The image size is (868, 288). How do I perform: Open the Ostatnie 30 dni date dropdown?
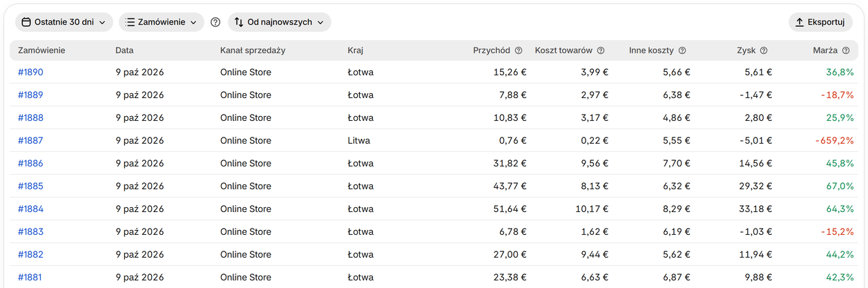tap(64, 22)
